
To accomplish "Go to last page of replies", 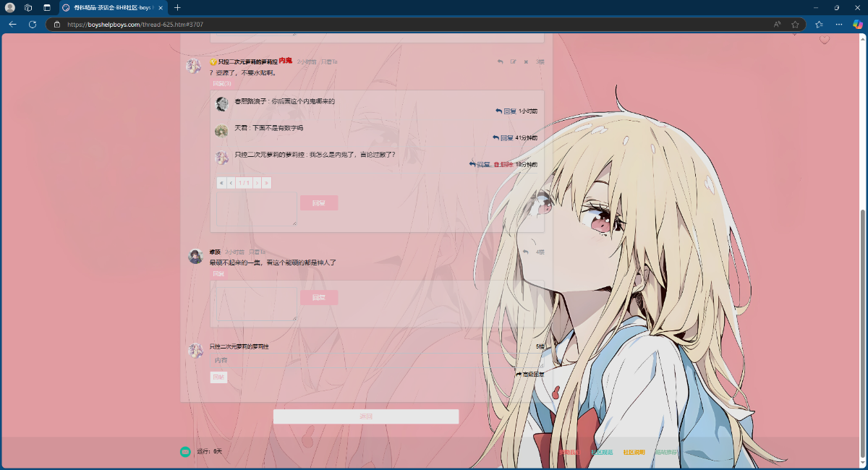I will coord(266,183).
